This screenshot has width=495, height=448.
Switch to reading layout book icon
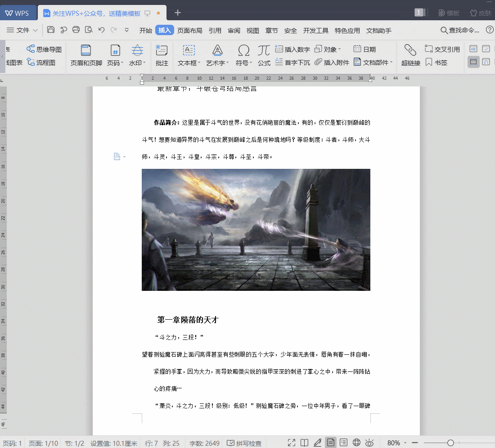point(304,443)
